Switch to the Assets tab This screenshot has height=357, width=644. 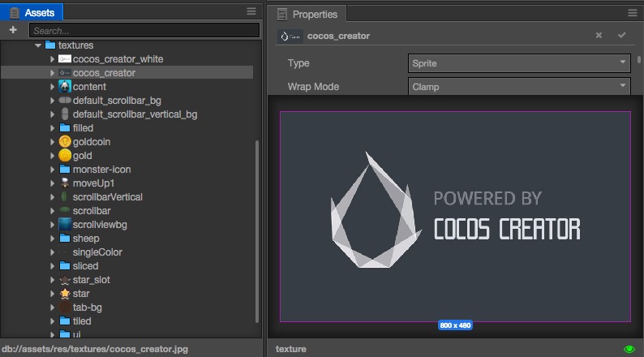pos(32,12)
